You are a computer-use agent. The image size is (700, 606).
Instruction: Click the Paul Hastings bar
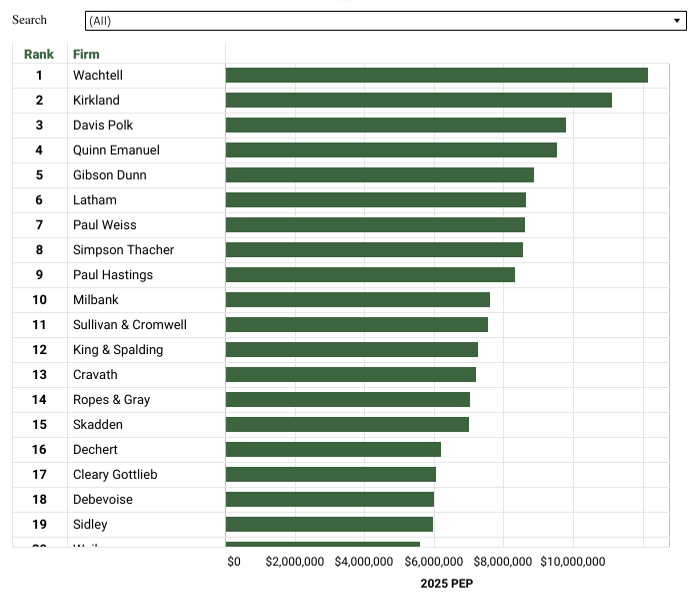(x=370, y=275)
